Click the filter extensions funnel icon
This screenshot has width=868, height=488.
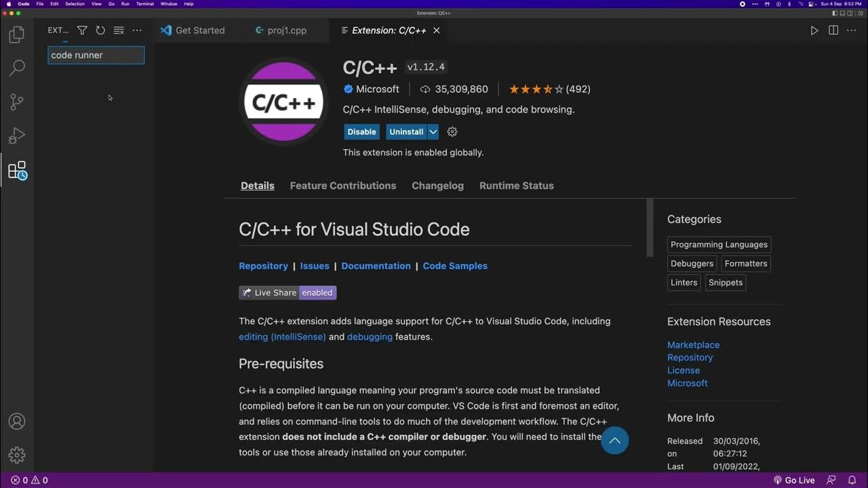pos(82,30)
